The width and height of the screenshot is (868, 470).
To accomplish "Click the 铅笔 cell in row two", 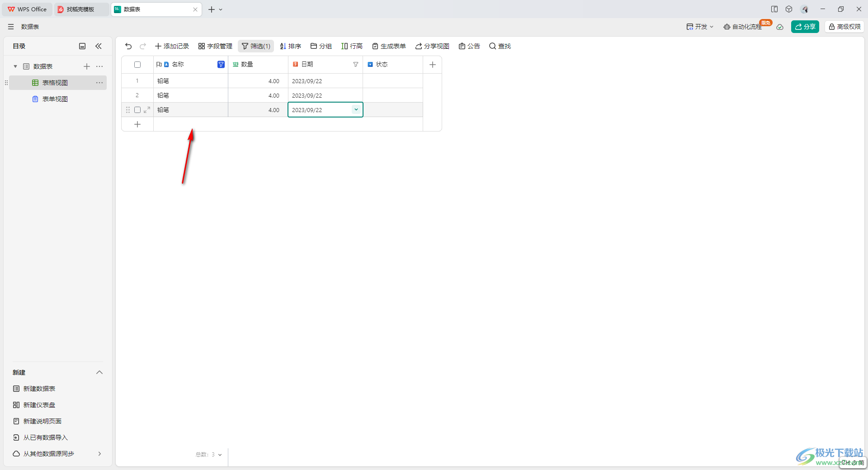I will point(191,95).
